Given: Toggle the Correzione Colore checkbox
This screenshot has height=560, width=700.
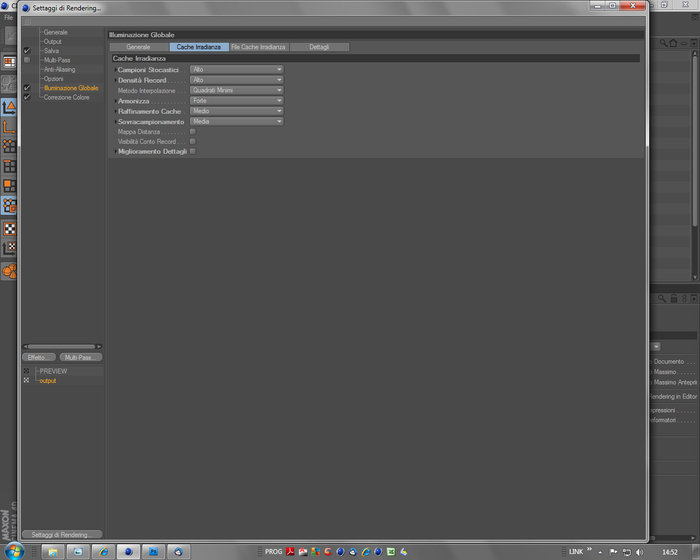Looking at the screenshot, I should click(x=27, y=97).
